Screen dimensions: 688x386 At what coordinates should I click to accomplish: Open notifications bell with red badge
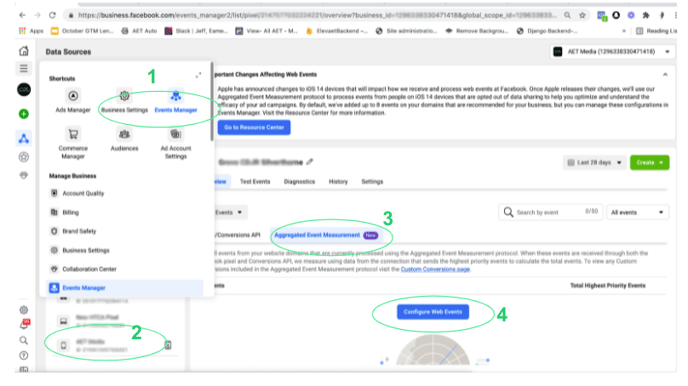point(24,324)
